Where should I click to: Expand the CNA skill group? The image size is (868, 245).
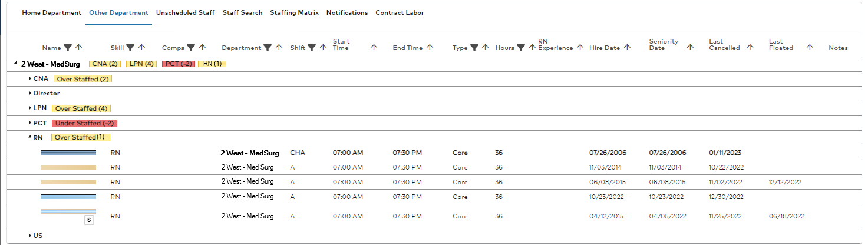(30, 78)
